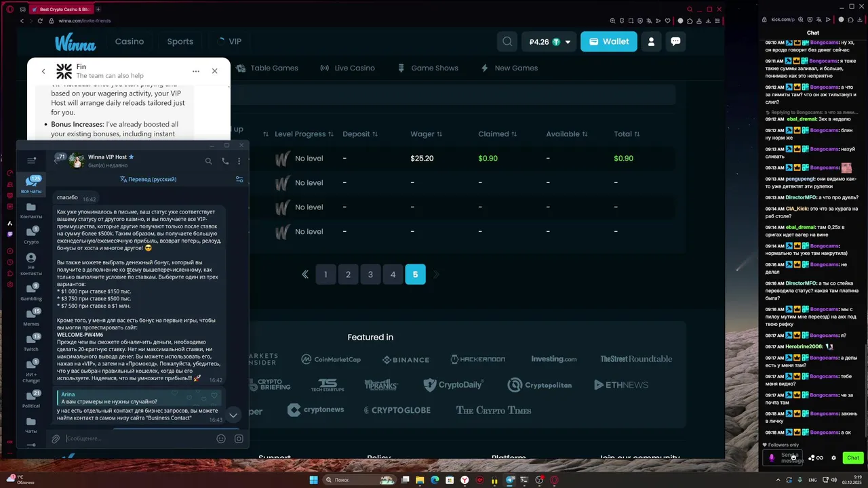Viewport: 868px width, 488px height.
Task: Open Telegram chat more-options menu
Action: [x=239, y=161]
